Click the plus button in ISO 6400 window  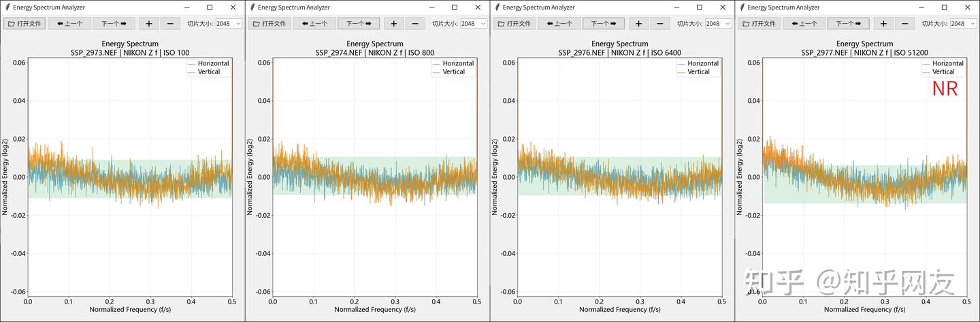(638, 23)
